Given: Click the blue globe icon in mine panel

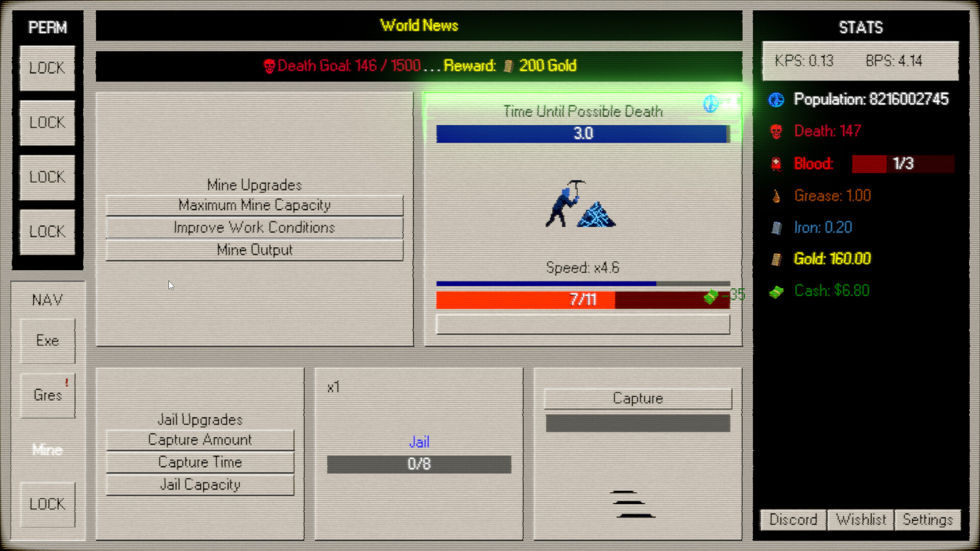Looking at the screenshot, I should pos(710,104).
